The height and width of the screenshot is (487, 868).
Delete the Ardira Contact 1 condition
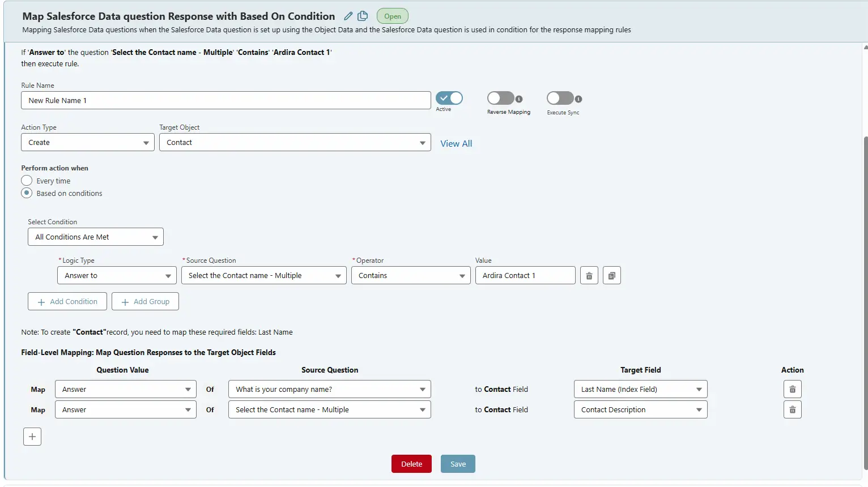click(x=589, y=275)
